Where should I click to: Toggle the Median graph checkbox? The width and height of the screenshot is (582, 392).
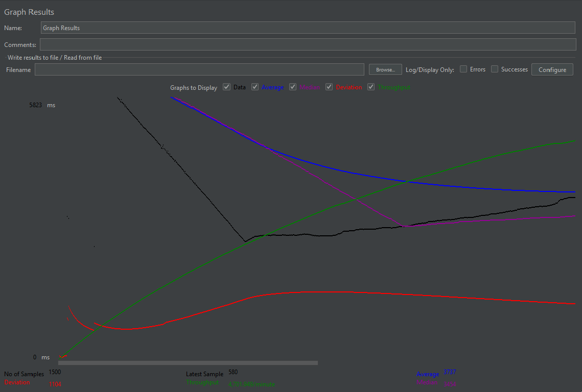tap(292, 87)
